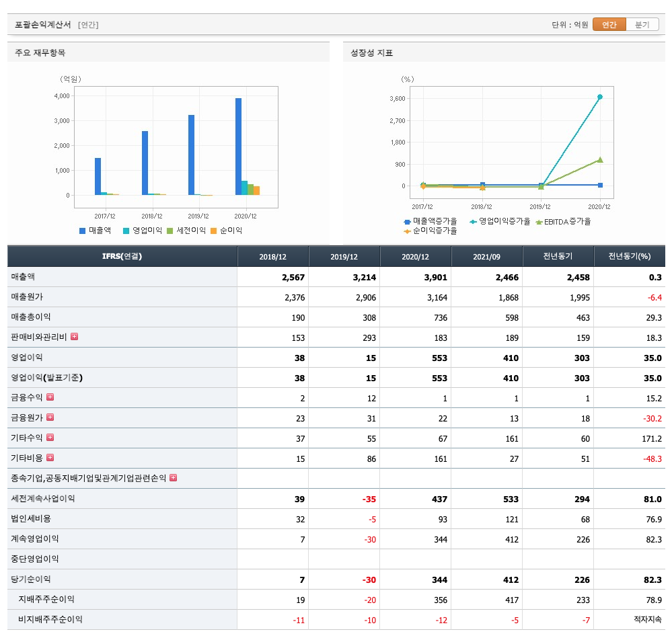Select the 2019/12 column header
The image size is (672, 640).
tap(344, 256)
